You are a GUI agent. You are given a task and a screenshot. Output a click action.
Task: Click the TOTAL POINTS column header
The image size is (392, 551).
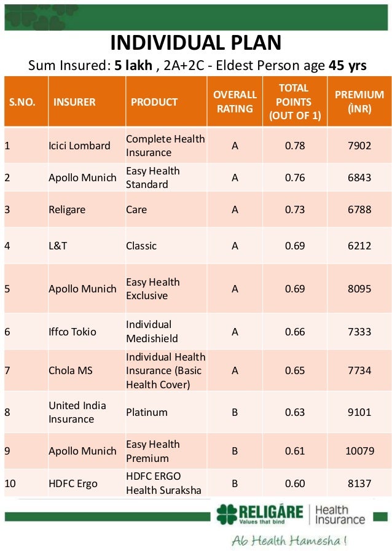pyautogui.click(x=294, y=102)
